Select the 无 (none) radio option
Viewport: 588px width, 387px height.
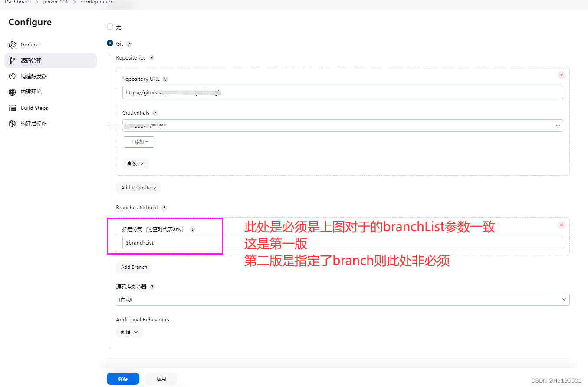[110, 27]
